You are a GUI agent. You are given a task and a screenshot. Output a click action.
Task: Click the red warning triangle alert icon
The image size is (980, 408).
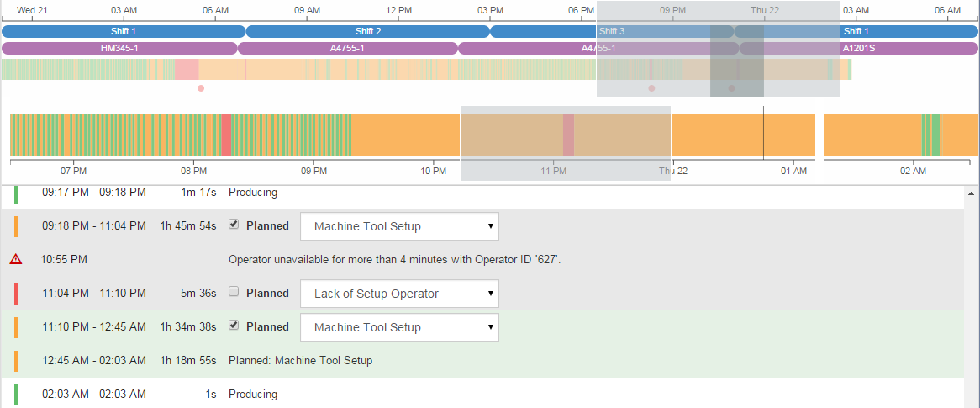click(16, 259)
